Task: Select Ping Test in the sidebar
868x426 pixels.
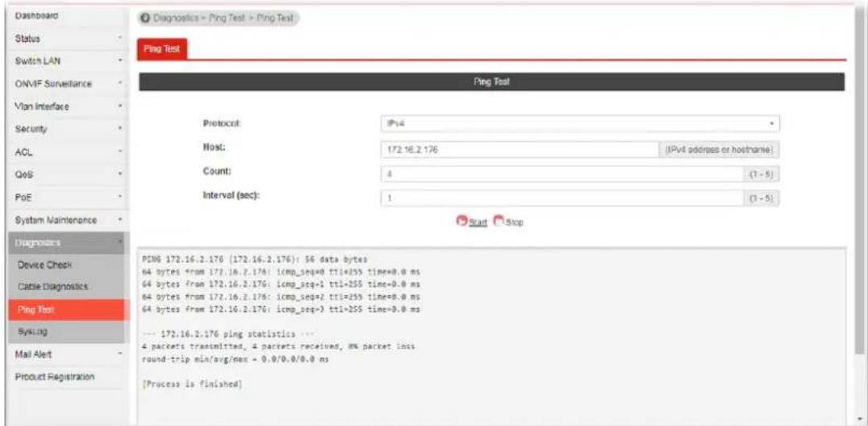Action: point(69,310)
